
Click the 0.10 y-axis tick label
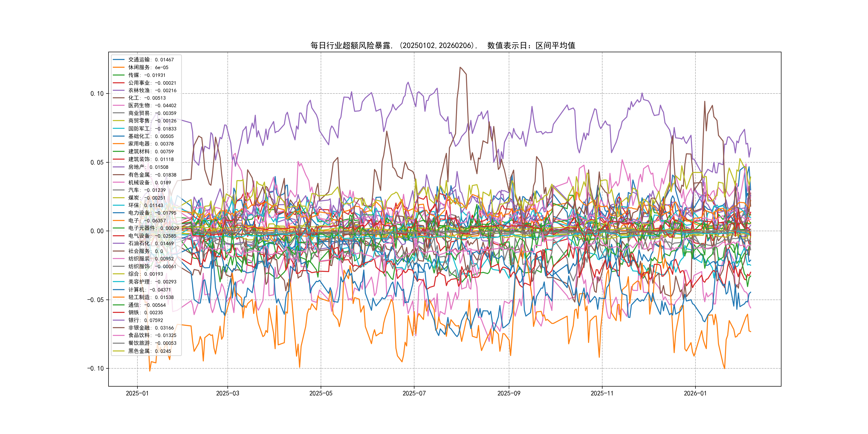pos(97,94)
